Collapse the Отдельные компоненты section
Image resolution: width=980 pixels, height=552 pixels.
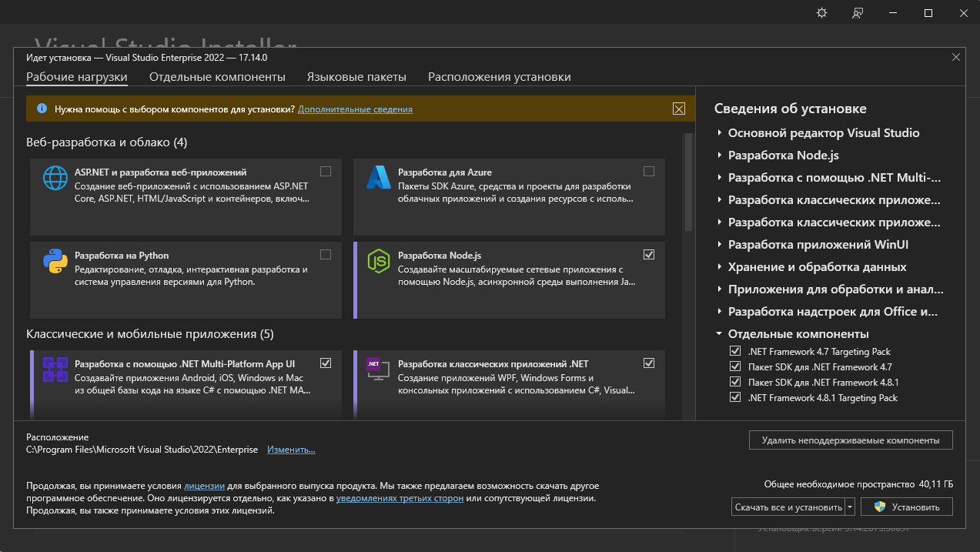click(719, 334)
